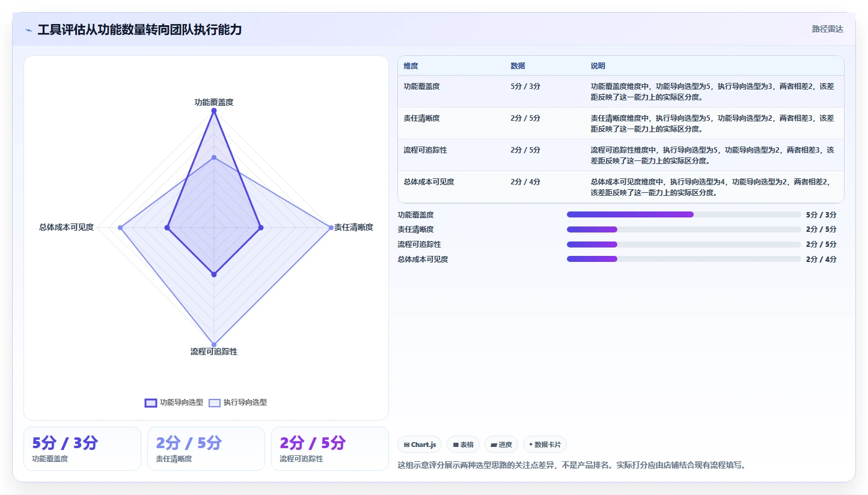The width and height of the screenshot is (868, 495).
Task: Select the 说明 column header
Action: point(598,66)
